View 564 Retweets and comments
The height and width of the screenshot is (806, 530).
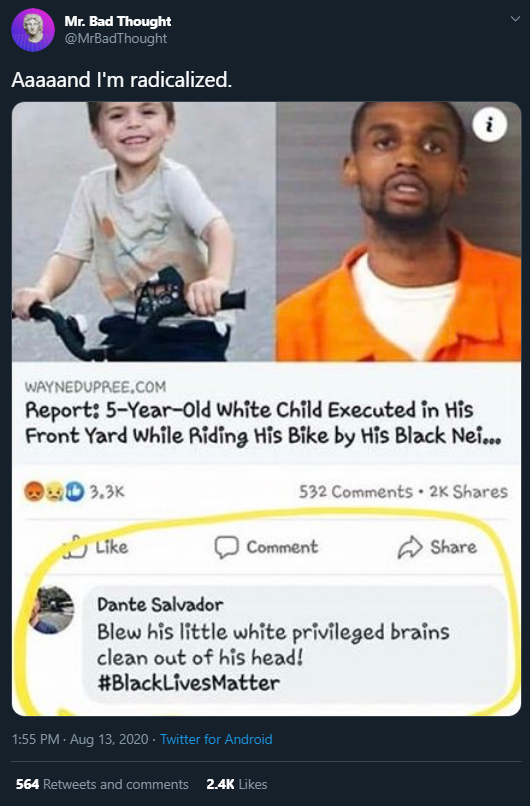click(x=102, y=784)
